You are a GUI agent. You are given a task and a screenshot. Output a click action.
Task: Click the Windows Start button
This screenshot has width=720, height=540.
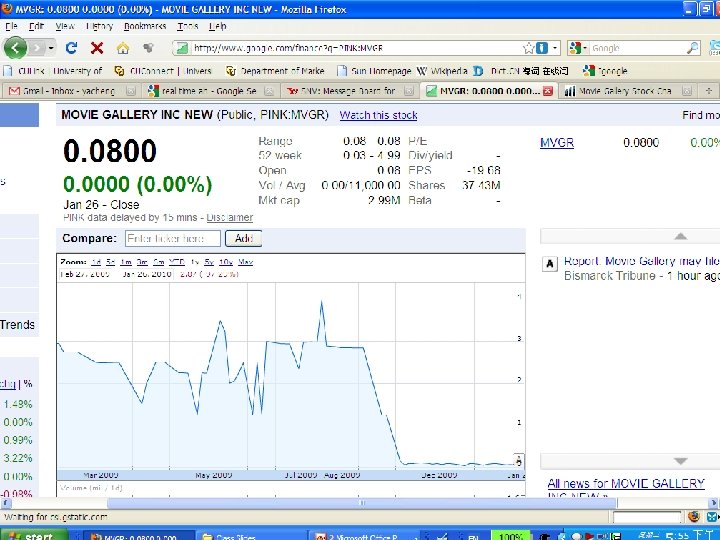coord(33,535)
